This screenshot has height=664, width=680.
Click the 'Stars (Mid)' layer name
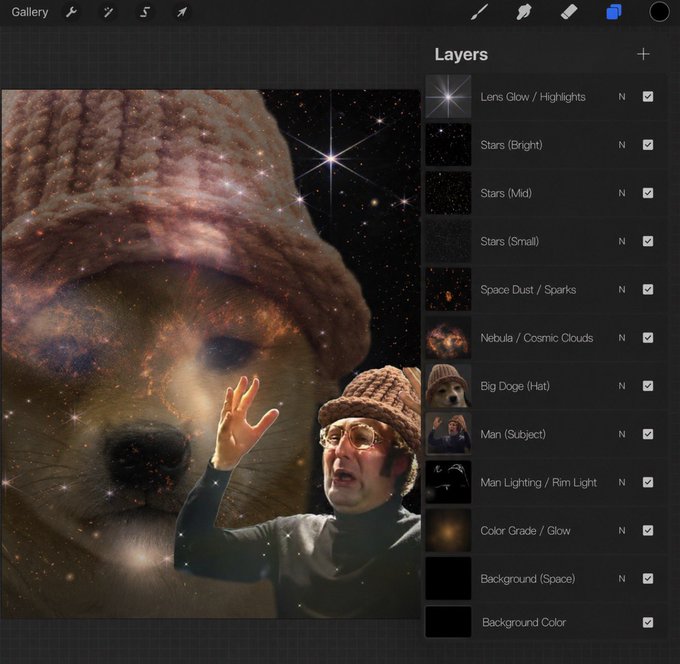(506, 193)
